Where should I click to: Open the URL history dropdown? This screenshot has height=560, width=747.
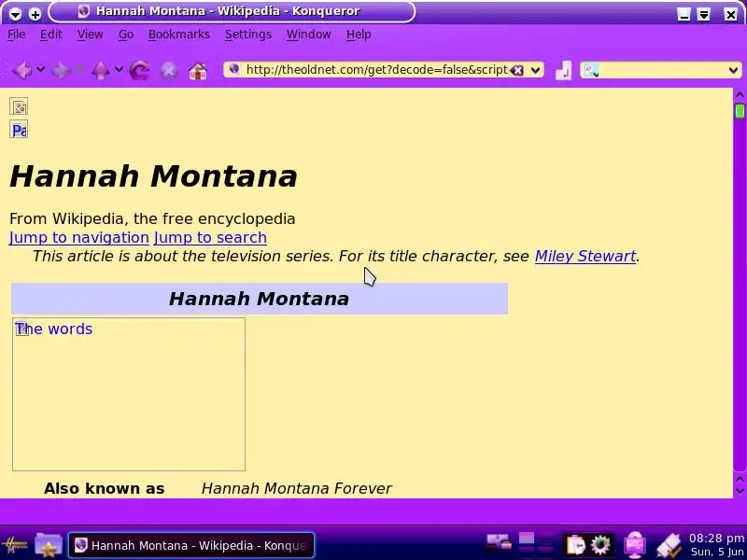coord(535,71)
